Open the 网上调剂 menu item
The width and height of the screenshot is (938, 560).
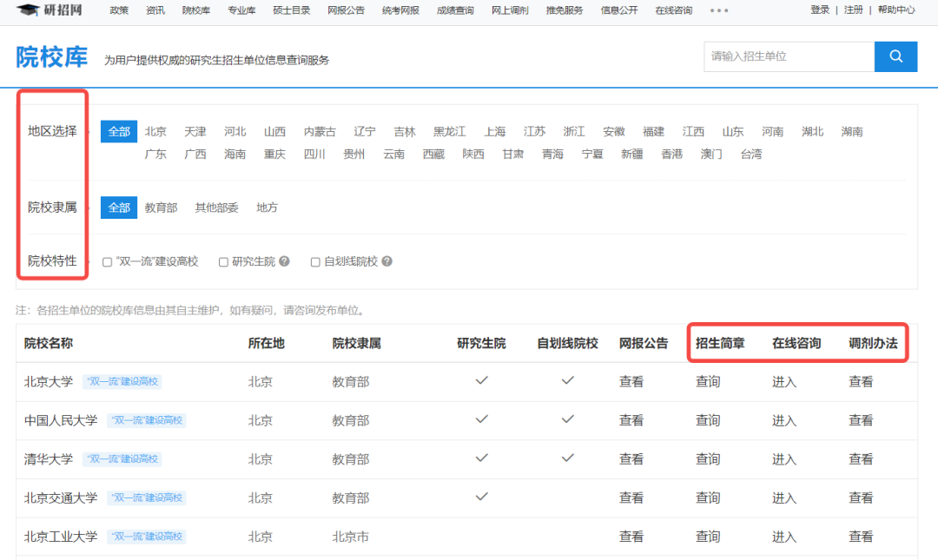(509, 11)
